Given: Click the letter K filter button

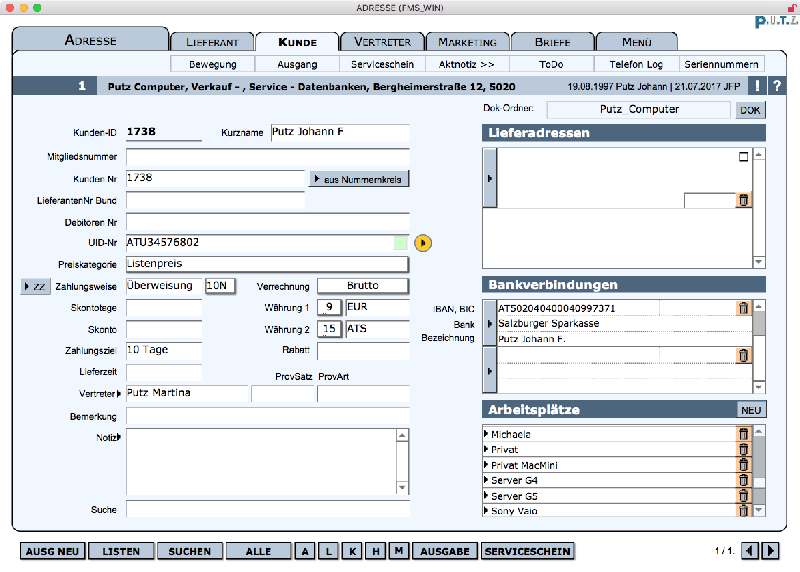Looking at the screenshot, I should [x=352, y=551].
